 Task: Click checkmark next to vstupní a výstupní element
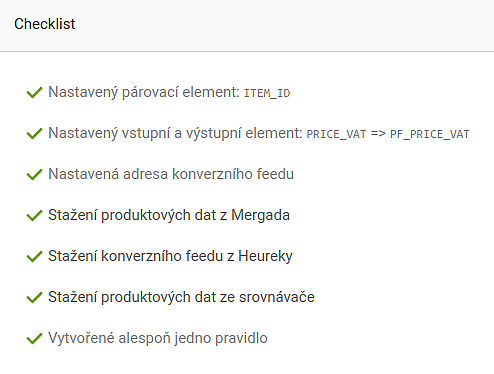coord(34,133)
